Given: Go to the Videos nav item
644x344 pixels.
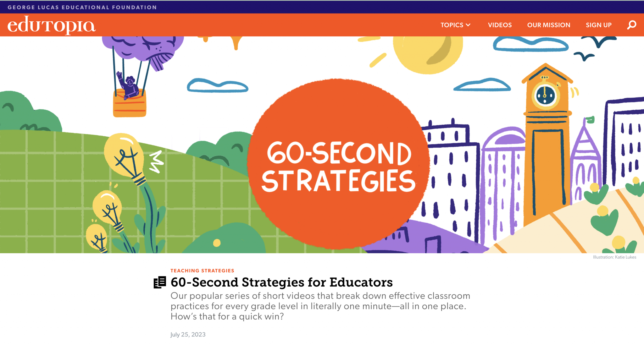Looking at the screenshot, I should [500, 25].
